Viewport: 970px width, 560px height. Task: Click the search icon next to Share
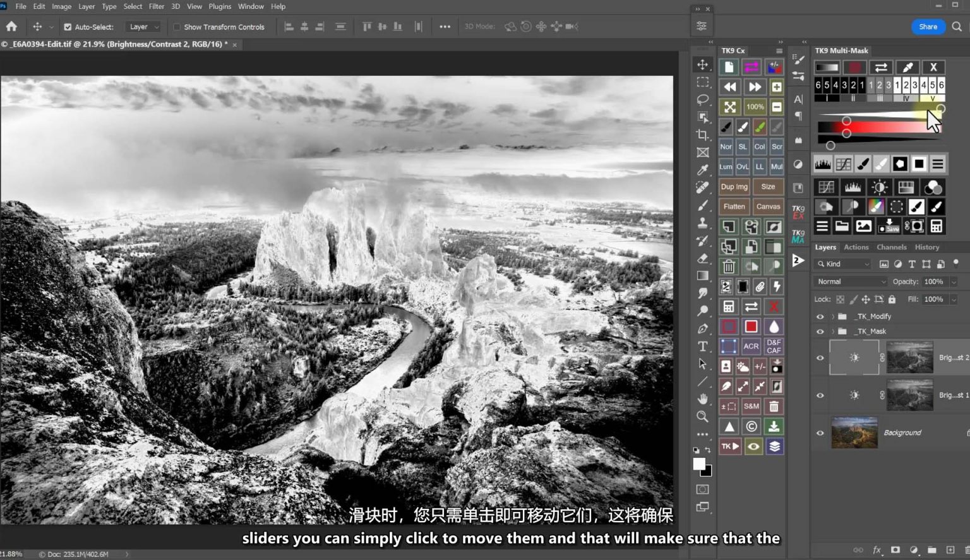click(957, 27)
